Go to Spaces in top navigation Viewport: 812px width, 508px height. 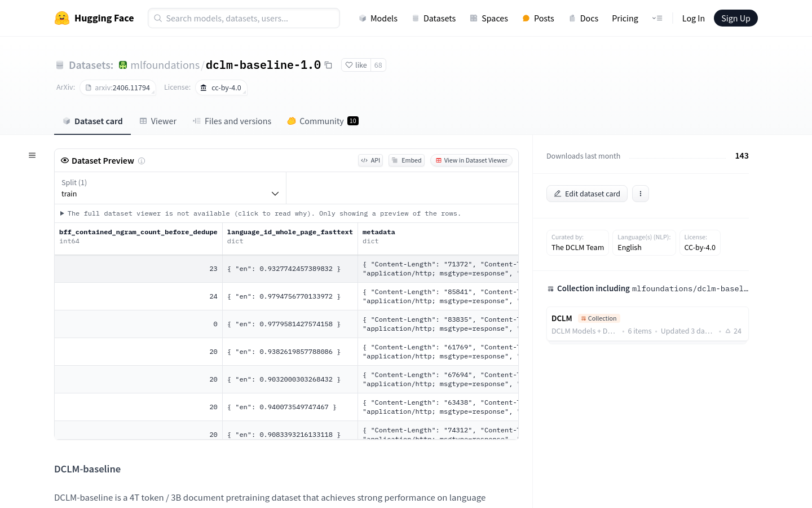tap(489, 18)
